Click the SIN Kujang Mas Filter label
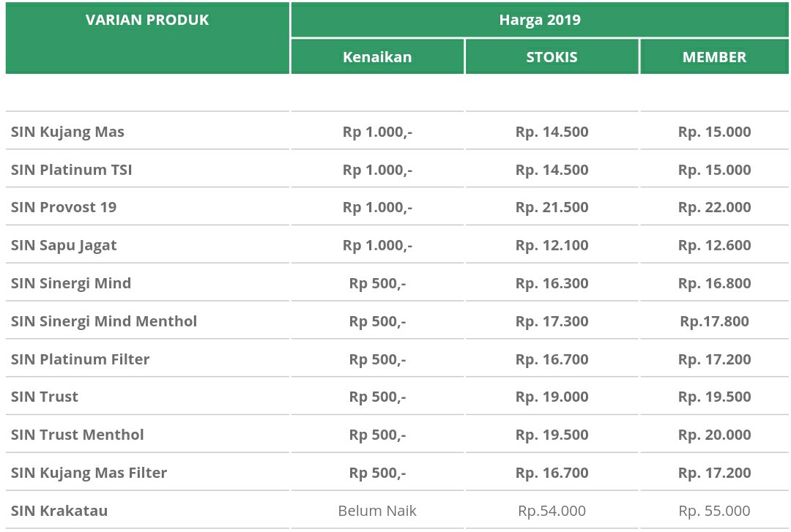Screen dimensions: 791x532 click(89, 473)
